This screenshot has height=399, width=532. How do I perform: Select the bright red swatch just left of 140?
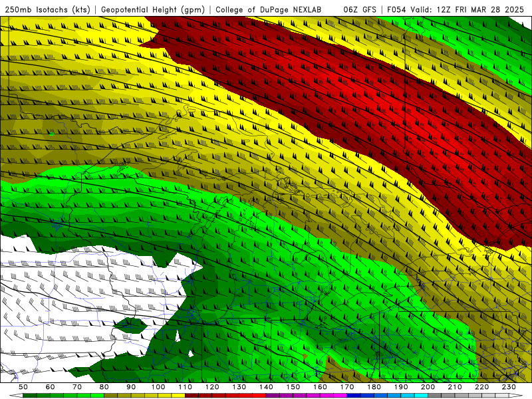click(x=259, y=396)
